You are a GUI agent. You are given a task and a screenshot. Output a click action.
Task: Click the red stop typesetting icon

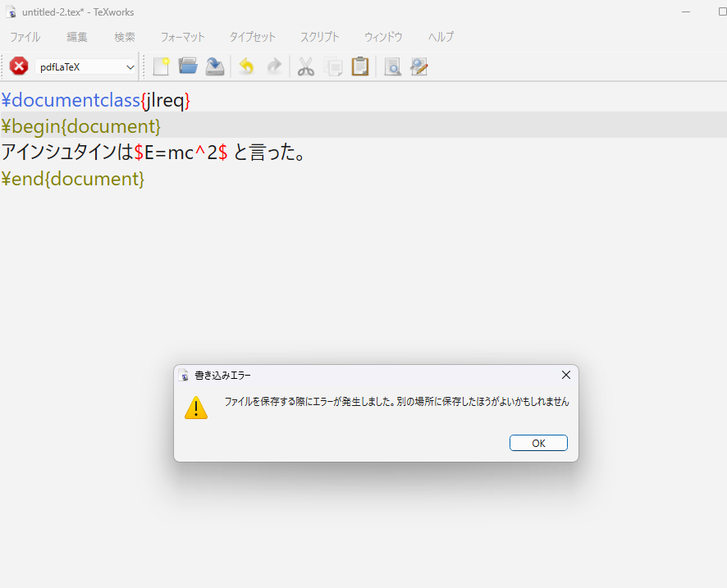point(19,66)
